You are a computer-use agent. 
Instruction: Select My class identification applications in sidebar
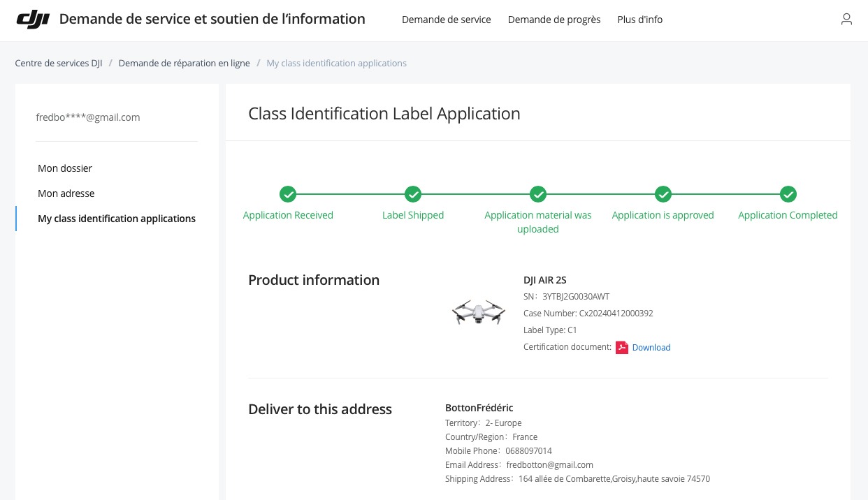tap(117, 219)
